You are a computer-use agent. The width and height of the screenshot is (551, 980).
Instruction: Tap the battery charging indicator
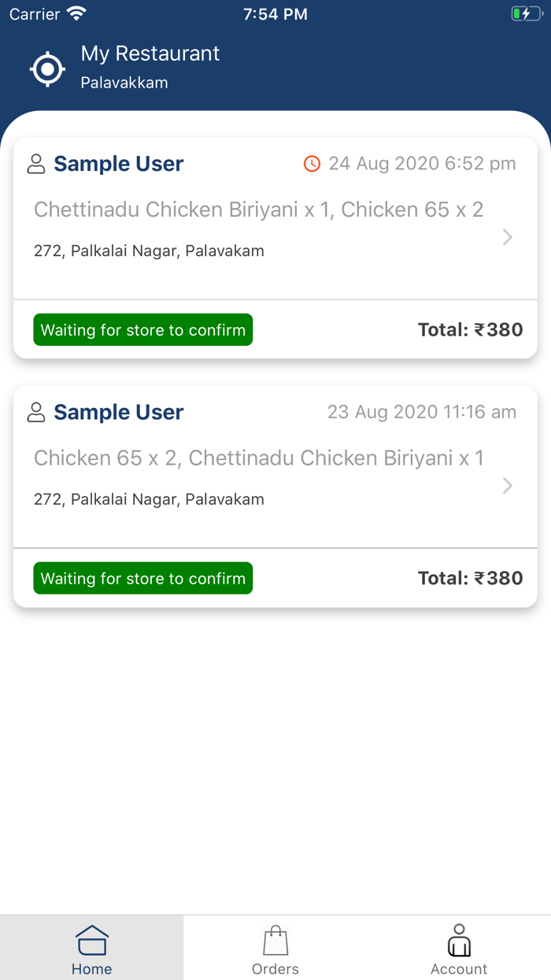pos(526,14)
